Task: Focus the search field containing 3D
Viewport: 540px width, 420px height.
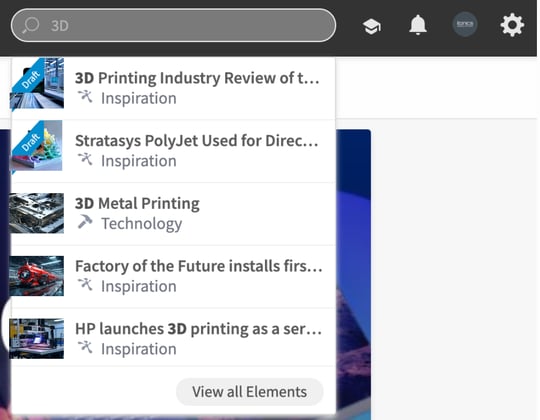Action: point(173,25)
